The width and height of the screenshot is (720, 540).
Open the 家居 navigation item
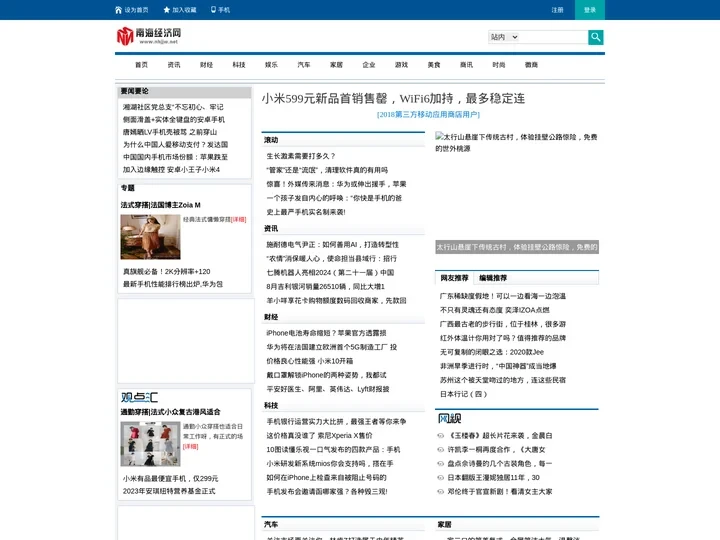[337, 65]
